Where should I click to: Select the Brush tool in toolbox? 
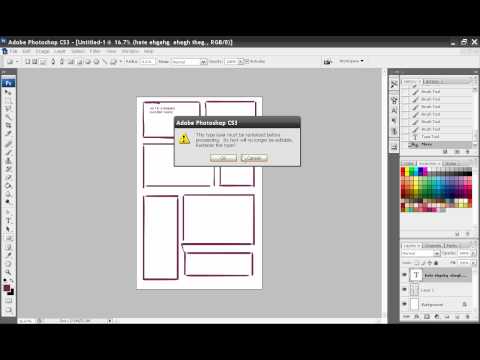click(x=9, y=153)
